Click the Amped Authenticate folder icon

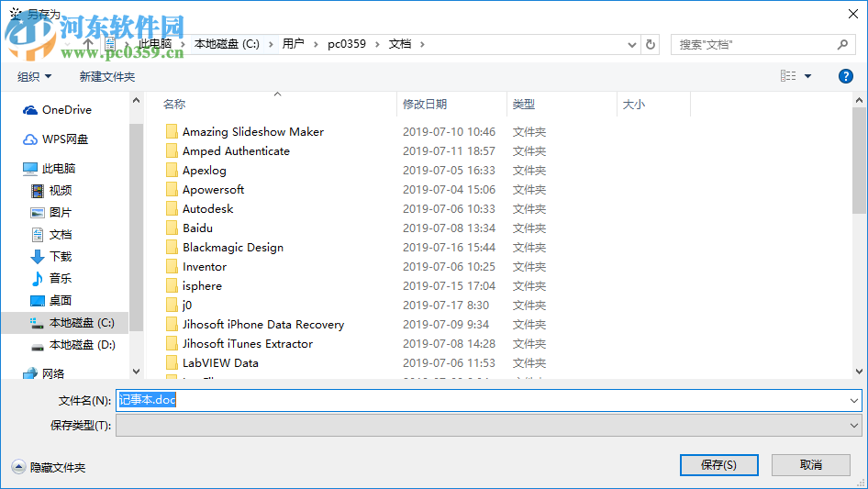coord(172,151)
